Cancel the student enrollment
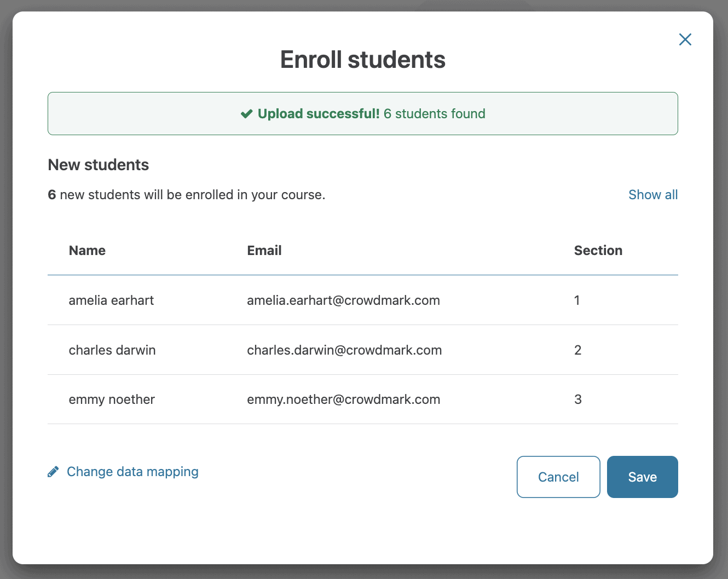Image resolution: width=728 pixels, height=579 pixels. click(558, 477)
